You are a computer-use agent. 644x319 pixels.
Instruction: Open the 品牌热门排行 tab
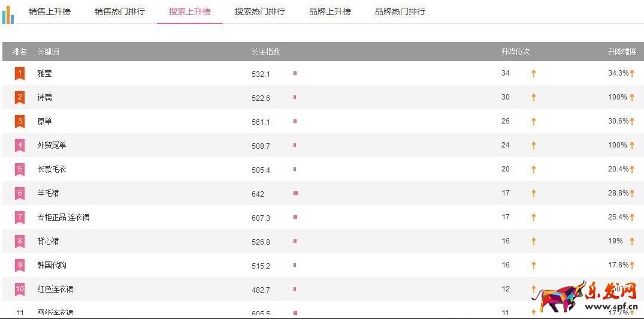point(400,11)
